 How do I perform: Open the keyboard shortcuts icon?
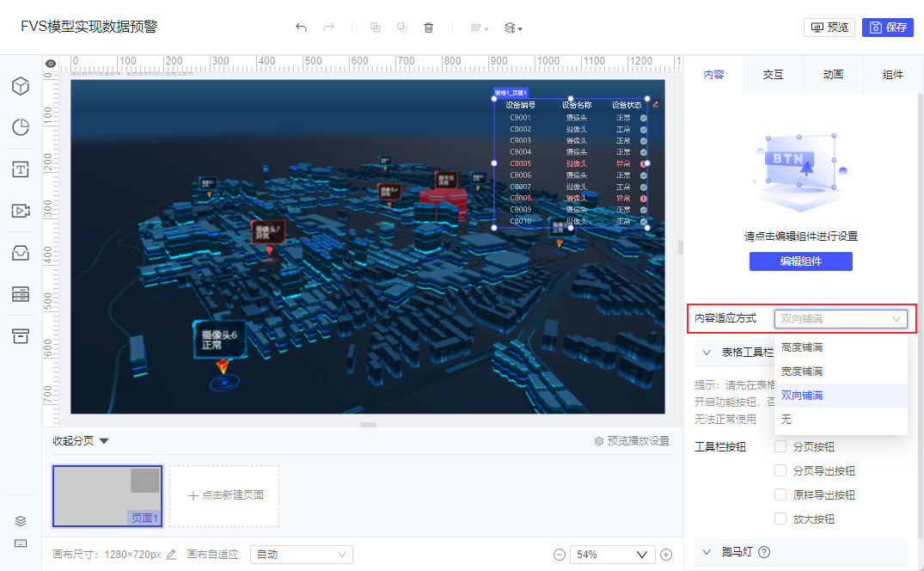(21, 543)
